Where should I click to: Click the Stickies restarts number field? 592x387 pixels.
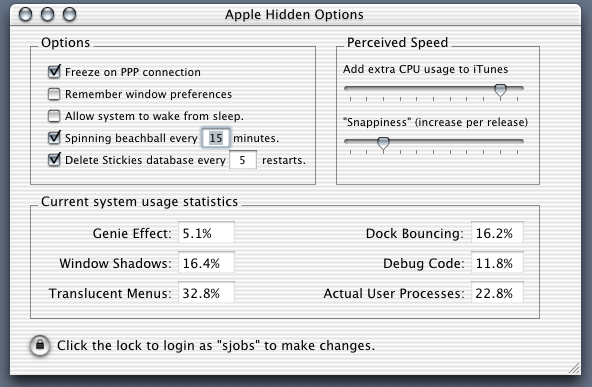tap(243, 160)
